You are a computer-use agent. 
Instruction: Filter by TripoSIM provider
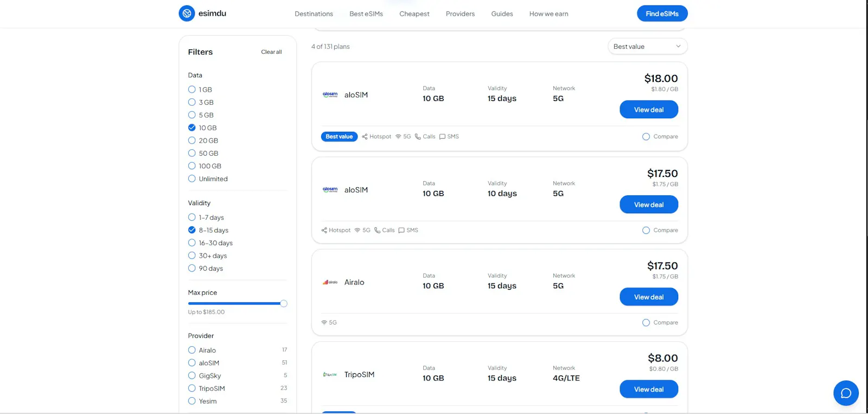pos(192,388)
